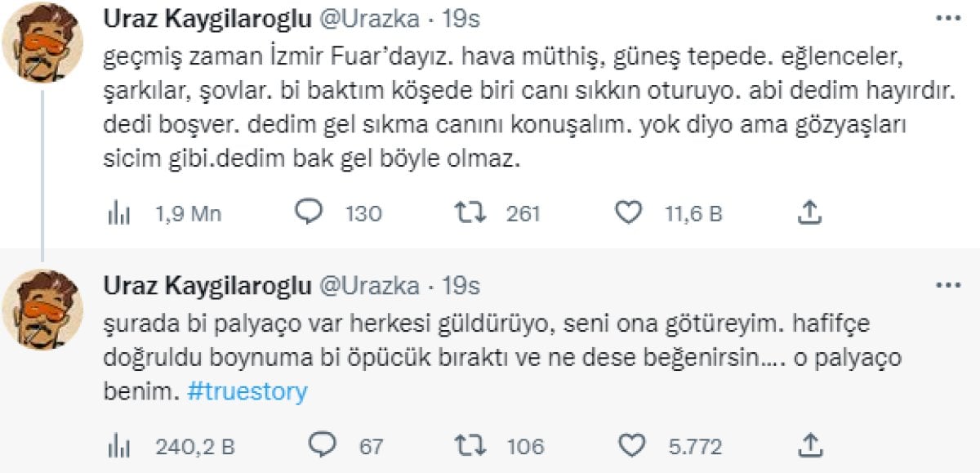The width and height of the screenshot is (980, 473).
Task: Retweet the first tweet with 261 retweets
Action: pyautogui.click(x=470, y=213)
